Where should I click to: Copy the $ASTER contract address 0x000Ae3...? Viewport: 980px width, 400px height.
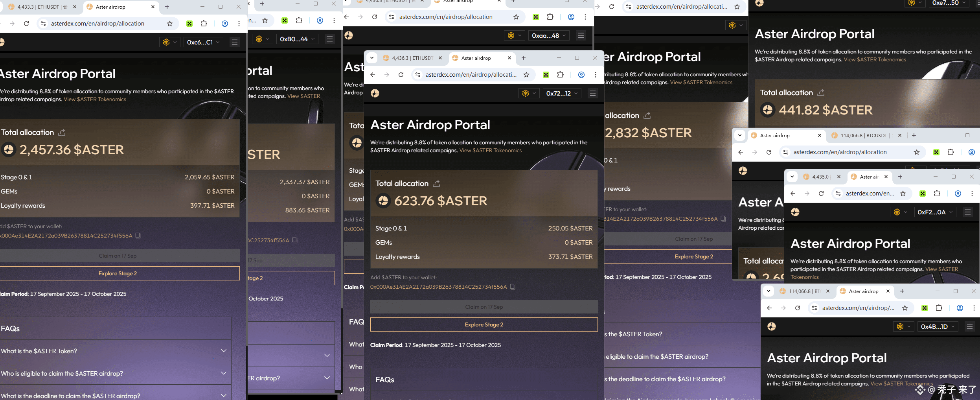coord(513,287)
